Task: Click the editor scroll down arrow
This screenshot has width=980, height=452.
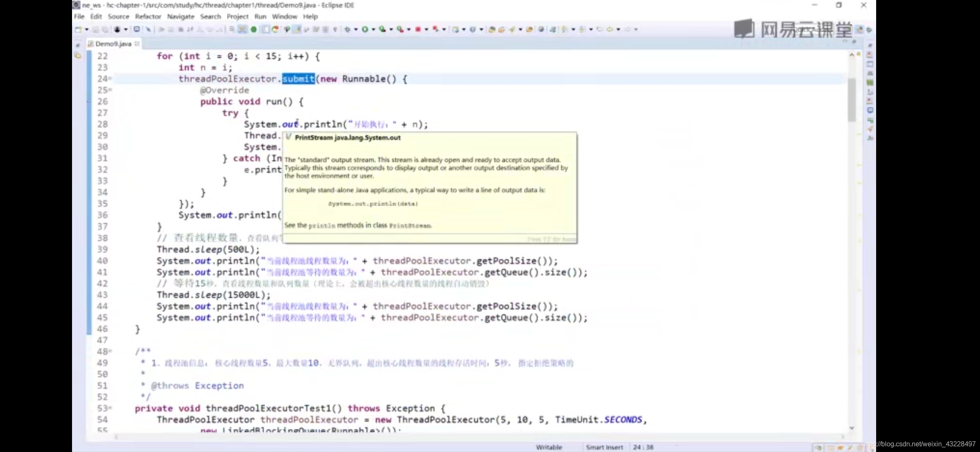Action: [851, 428]
